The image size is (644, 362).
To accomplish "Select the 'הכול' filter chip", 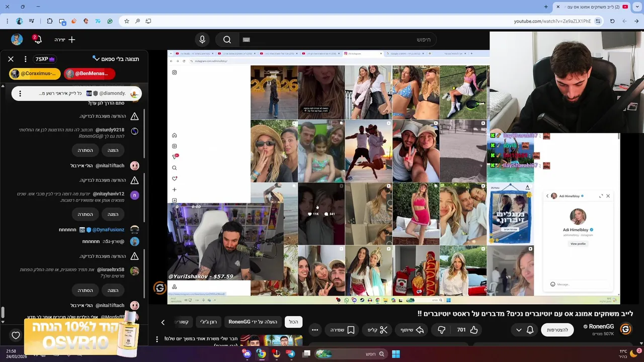I will click(293, 322).
